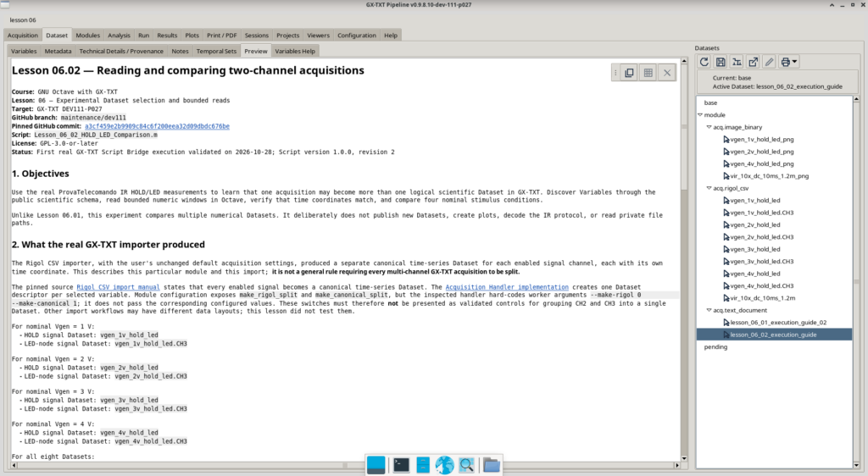Screen dimensions: 868x476
Task: Collapse the module tree node
Action: [700, 115]
